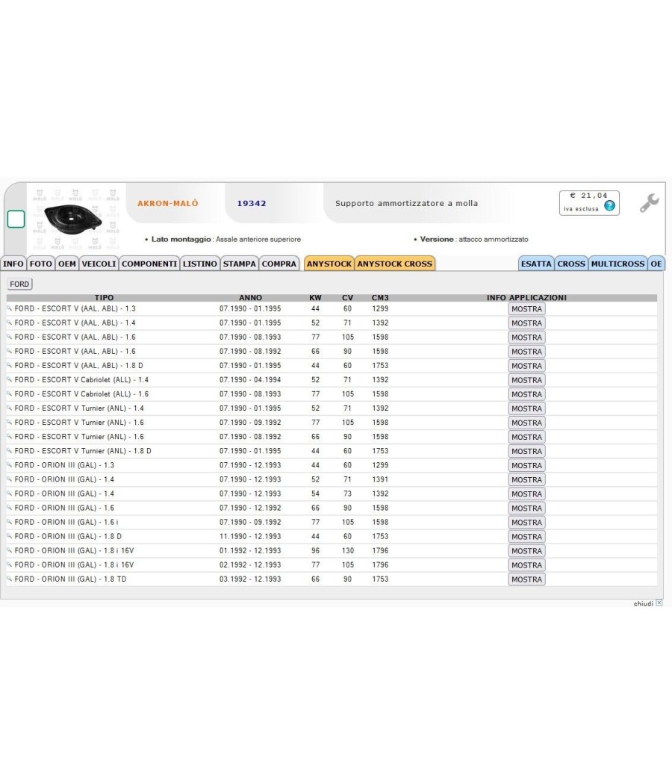Image resolution: width=672 pixels, height=784 pixels.
Task: Open the COMPONENTI tab
Action: [149, 264]
